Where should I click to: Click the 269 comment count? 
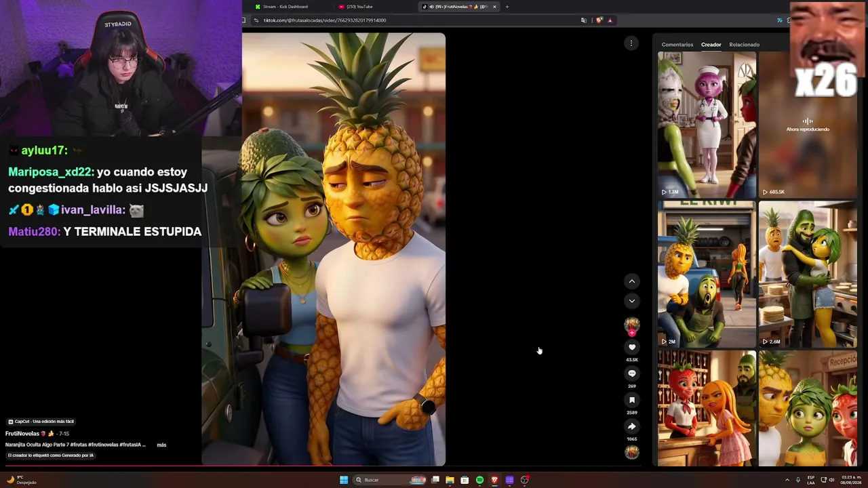631,386
